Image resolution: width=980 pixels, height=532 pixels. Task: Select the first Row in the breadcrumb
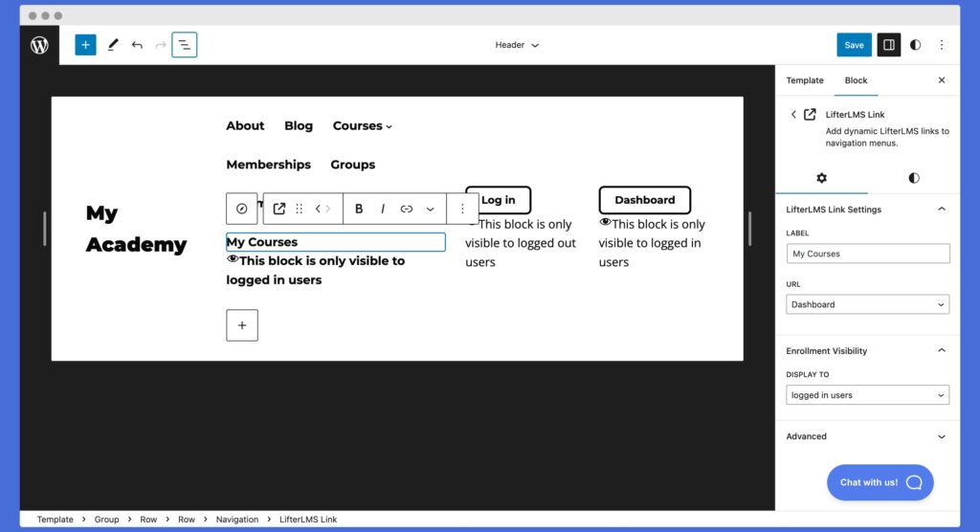[148, 520]
